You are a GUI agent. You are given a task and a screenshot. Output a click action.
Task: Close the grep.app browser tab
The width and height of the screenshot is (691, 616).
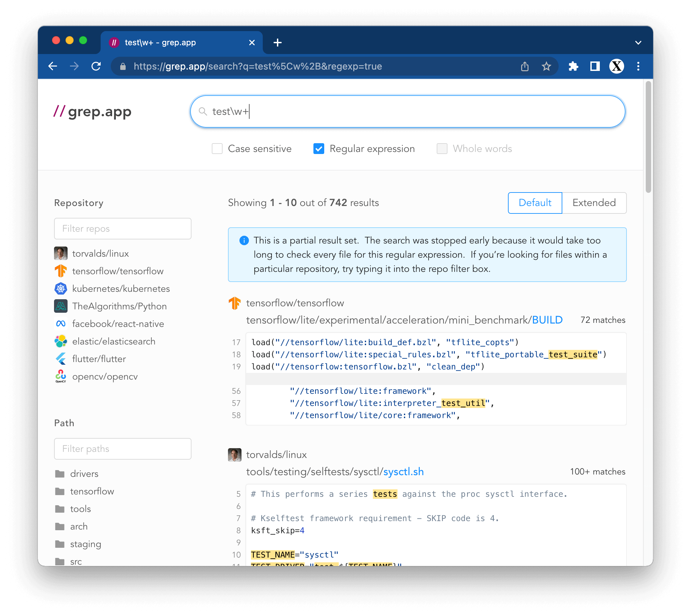pos(252,43)
